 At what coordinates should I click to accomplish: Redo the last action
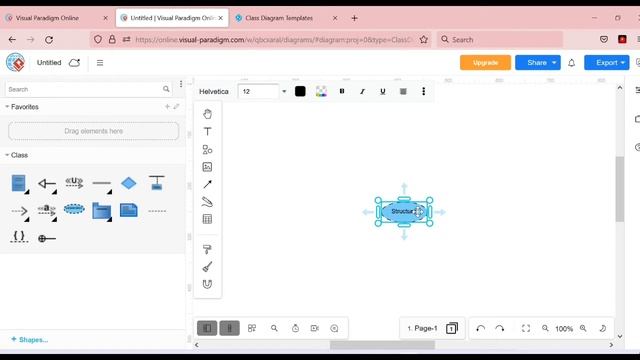pyautogui.click(x=500, y=328)
